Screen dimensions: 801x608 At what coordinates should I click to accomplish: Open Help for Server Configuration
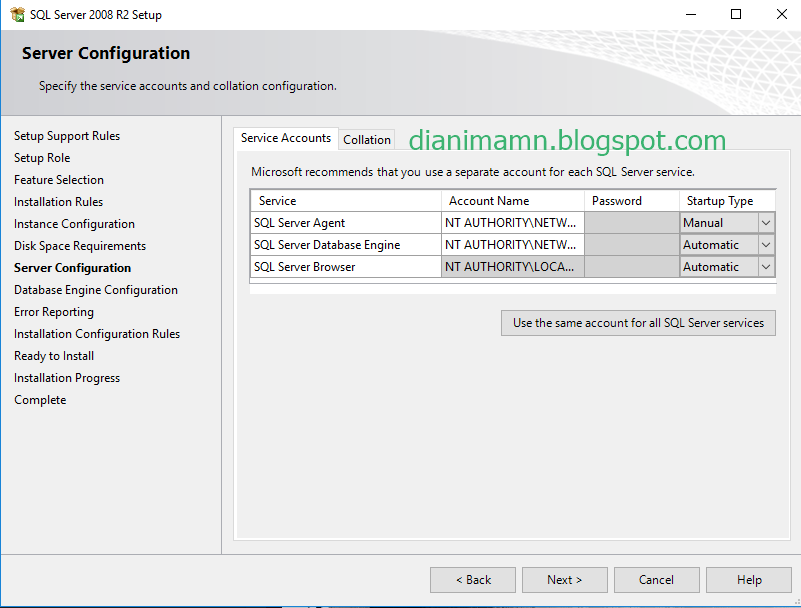tap(748, 579)
